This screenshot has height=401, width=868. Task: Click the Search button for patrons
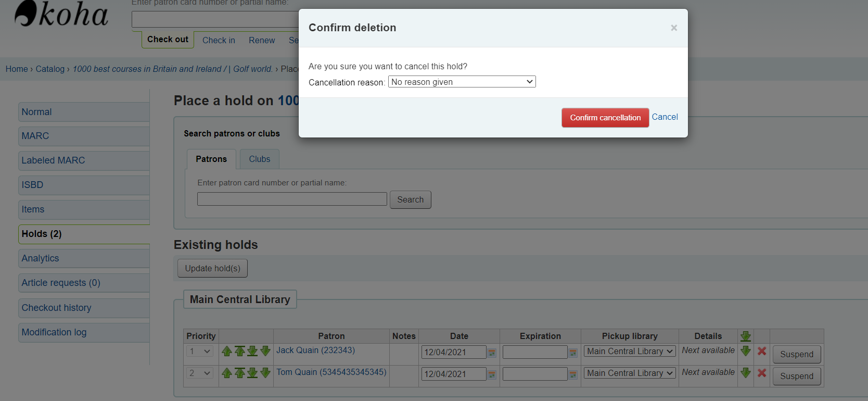pyautogui.click(x=411, y=199)
